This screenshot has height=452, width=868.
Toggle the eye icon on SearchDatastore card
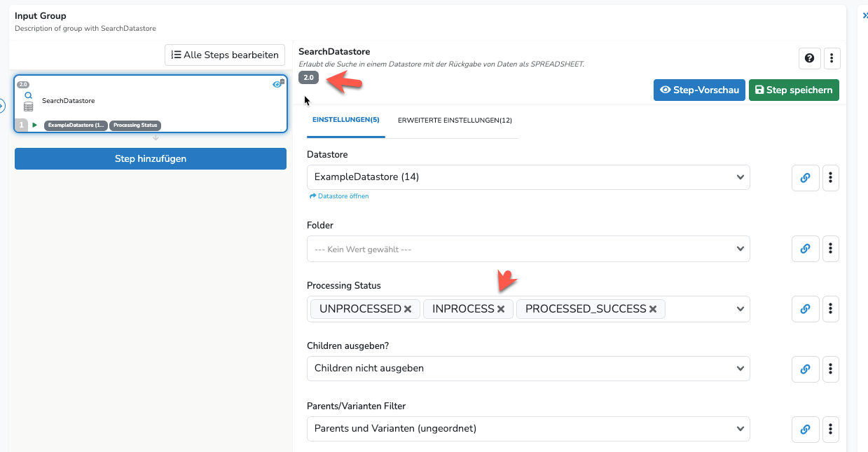[277, 84]
